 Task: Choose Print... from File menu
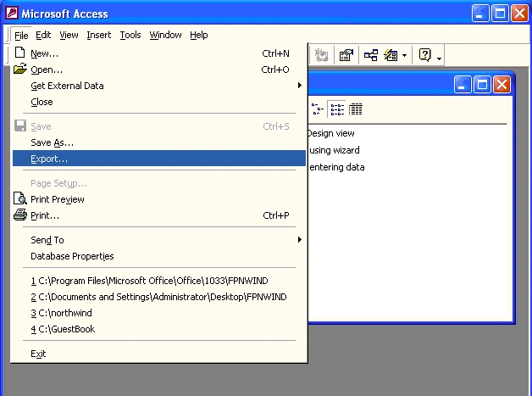(x=159, y=215)
